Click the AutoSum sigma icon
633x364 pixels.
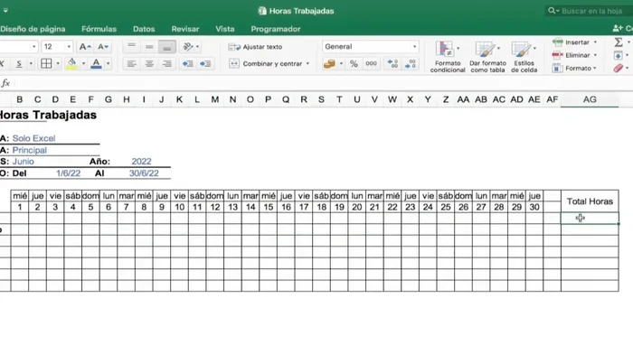pos(618,42)
